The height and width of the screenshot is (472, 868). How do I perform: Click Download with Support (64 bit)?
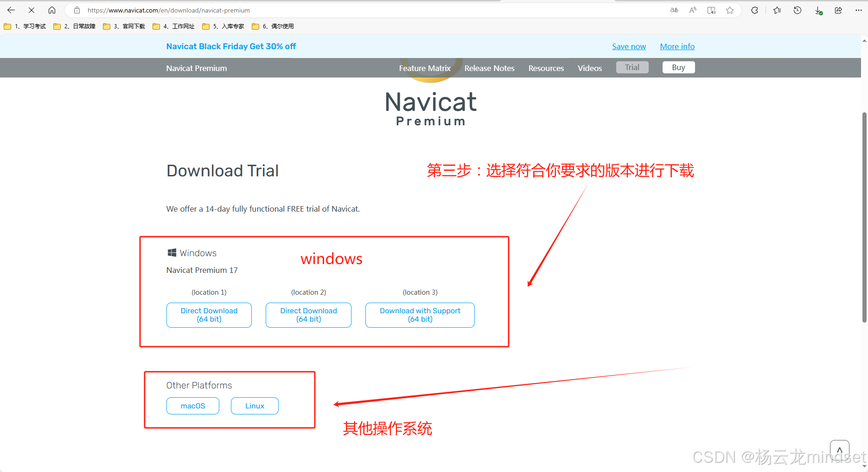(x=420, y=315)
